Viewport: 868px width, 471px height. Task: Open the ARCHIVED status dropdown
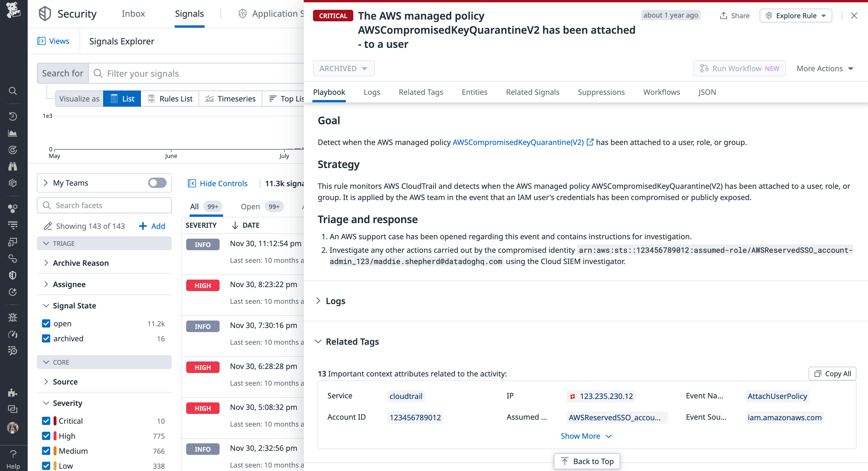click(343, 68)
